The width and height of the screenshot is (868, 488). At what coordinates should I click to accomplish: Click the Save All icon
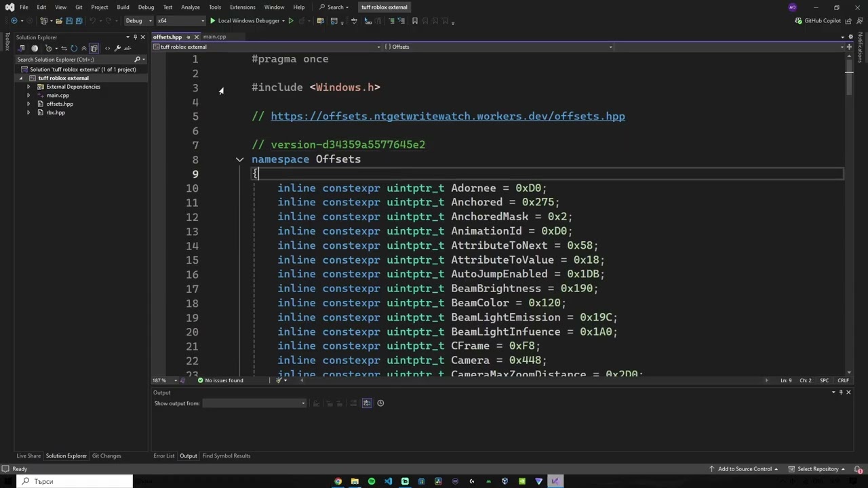pyautogui.click(x=79, y=20)
